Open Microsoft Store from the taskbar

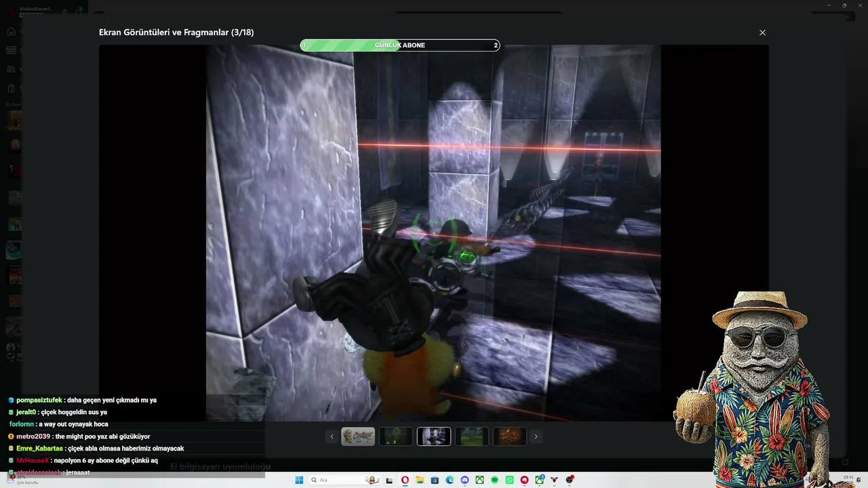click(435, 480)
